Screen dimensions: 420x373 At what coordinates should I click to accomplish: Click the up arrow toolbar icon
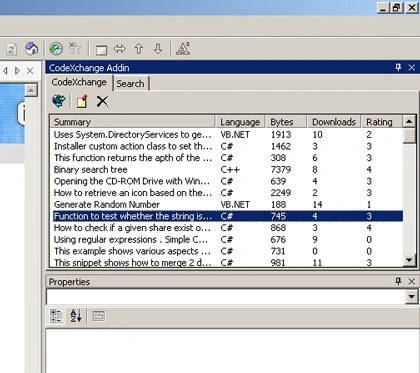coord(139,49)
